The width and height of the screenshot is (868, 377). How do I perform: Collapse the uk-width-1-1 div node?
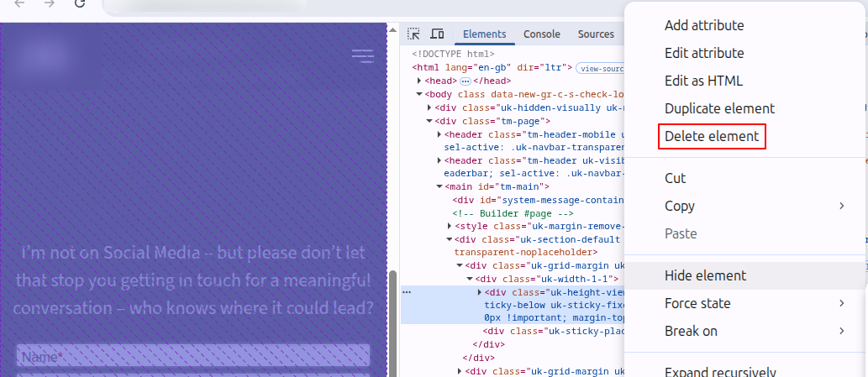470,279
